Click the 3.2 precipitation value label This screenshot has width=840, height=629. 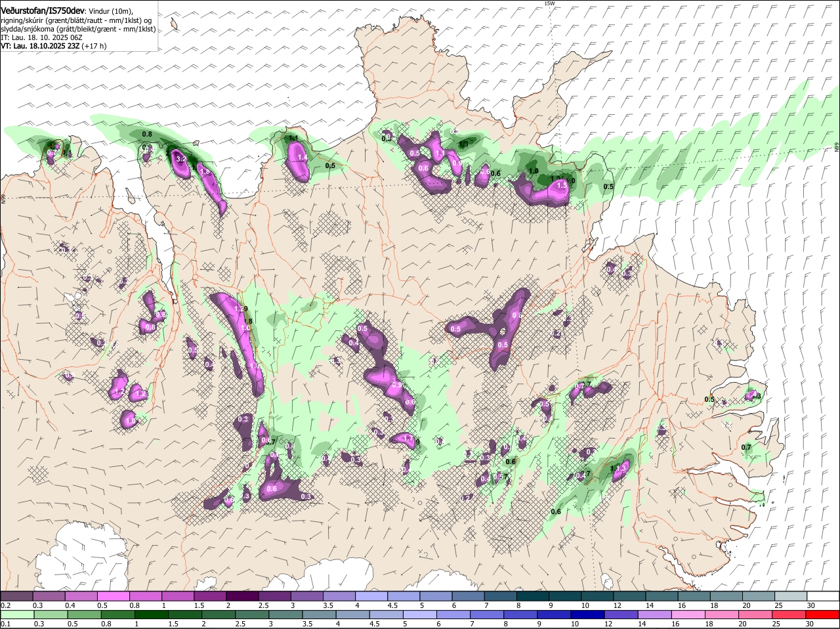point(182,159)
